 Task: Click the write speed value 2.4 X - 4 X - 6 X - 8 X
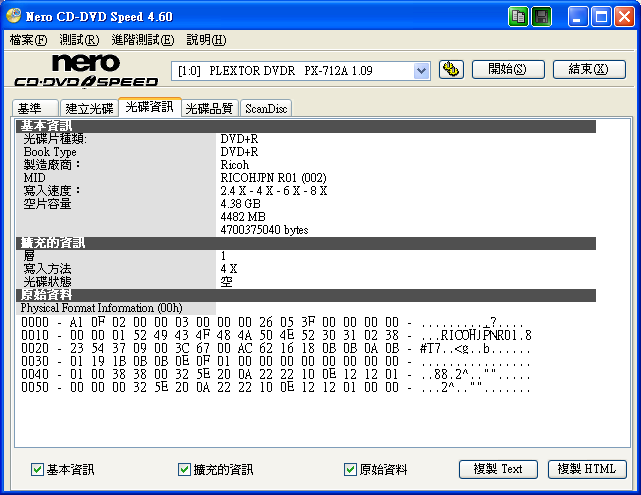(x=273, y=191)
